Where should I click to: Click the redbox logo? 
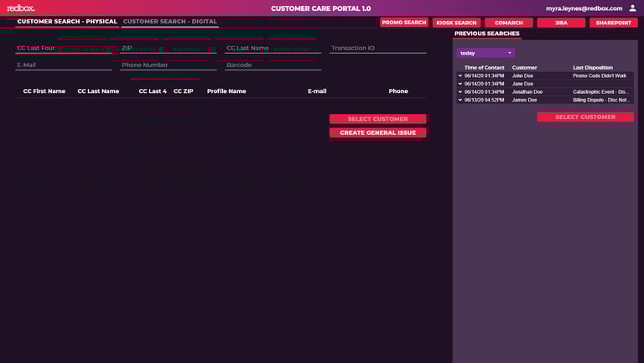(20, 8)
